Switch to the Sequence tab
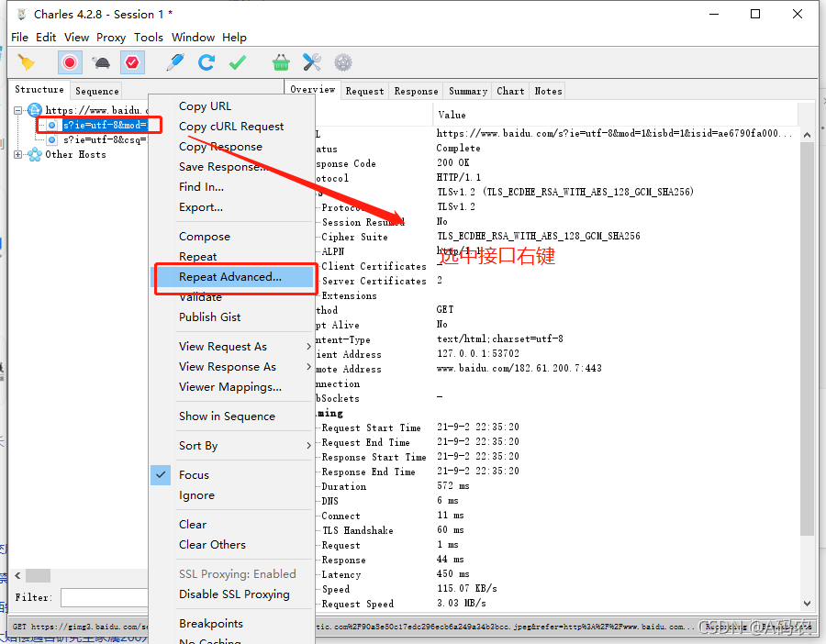This screenshot has width=826, height=644. tap(97, 91)
